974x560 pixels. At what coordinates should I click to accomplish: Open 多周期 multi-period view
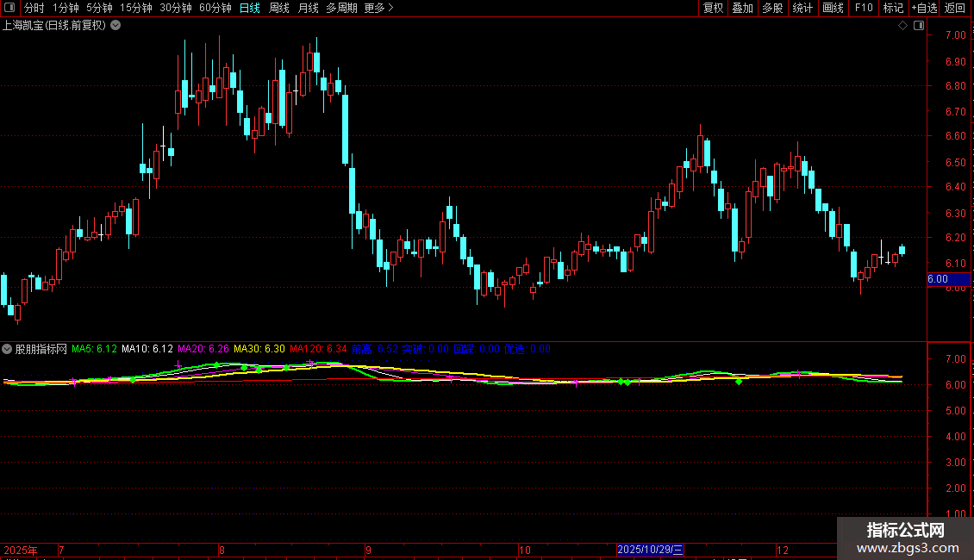341,8
